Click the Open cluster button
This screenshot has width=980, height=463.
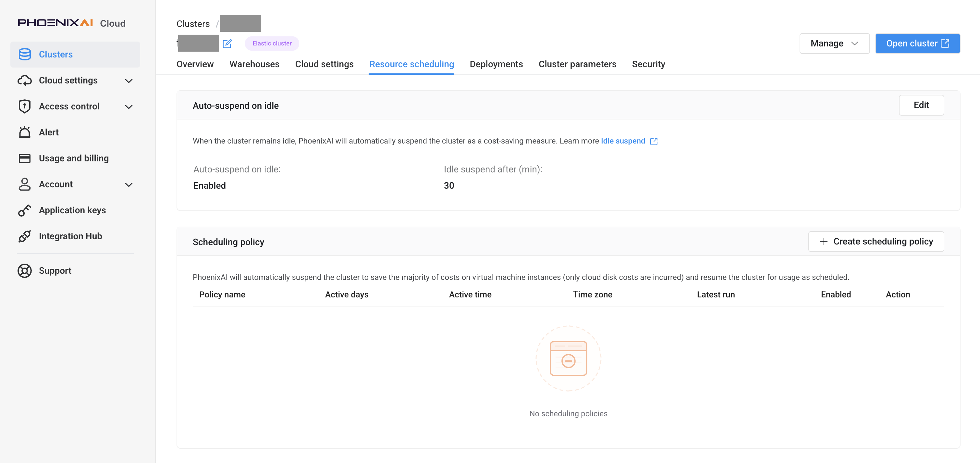918,44
